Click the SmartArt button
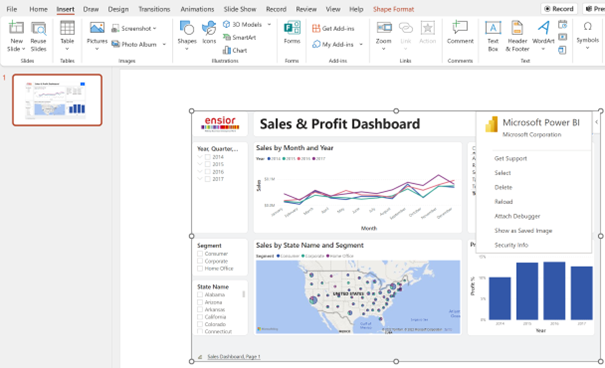Image resolution: width=605 pixels, height=368 pixels. 239,37
